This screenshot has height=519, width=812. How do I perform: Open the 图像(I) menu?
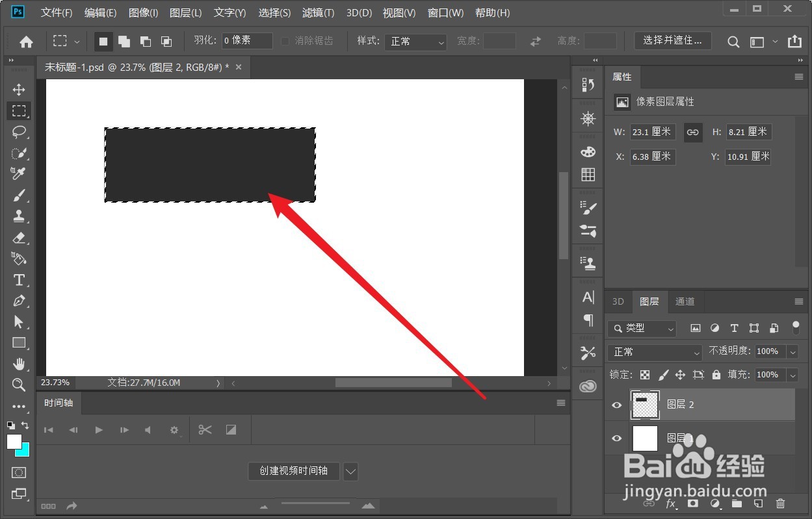coord(143,12)
